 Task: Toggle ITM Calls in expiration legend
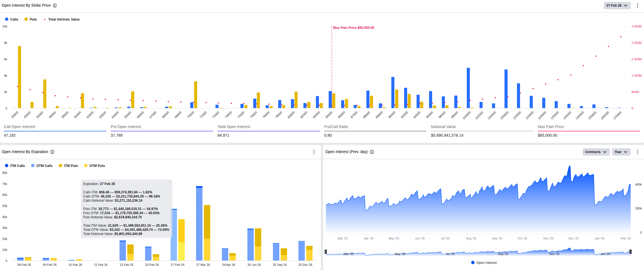pyautogui.click(x=15, y=166)
